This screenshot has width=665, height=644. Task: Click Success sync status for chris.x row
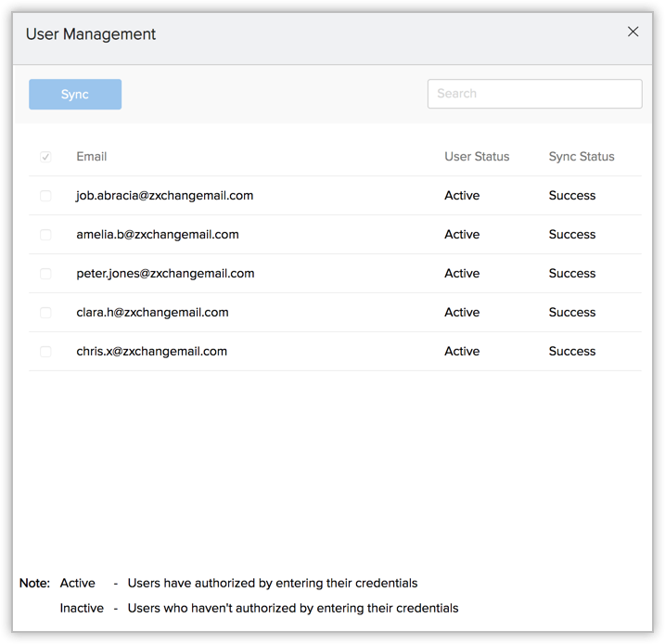(x=572, y=352)
